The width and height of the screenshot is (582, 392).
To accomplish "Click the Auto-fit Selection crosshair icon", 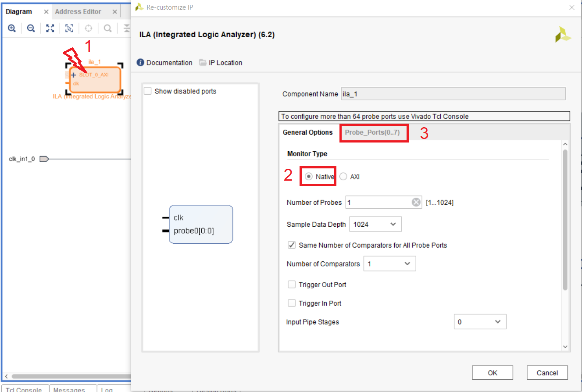I will click(x=89, y=29).
